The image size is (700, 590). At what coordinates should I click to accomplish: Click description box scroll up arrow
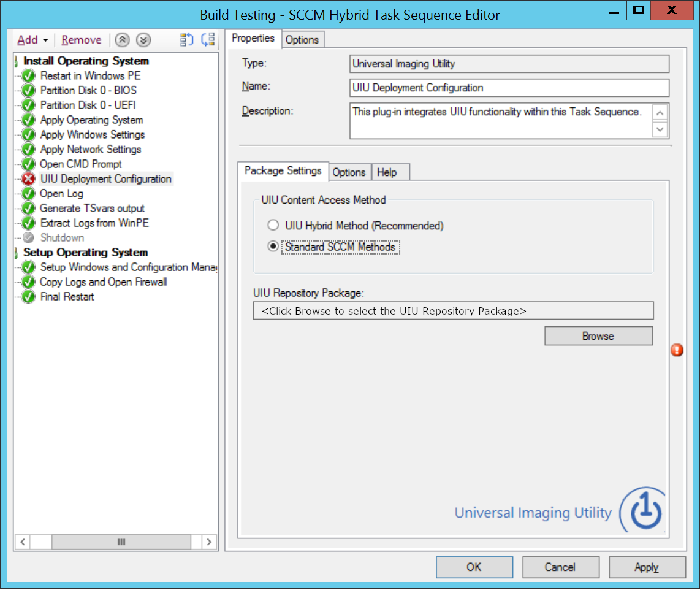click(x=660, y=113)
